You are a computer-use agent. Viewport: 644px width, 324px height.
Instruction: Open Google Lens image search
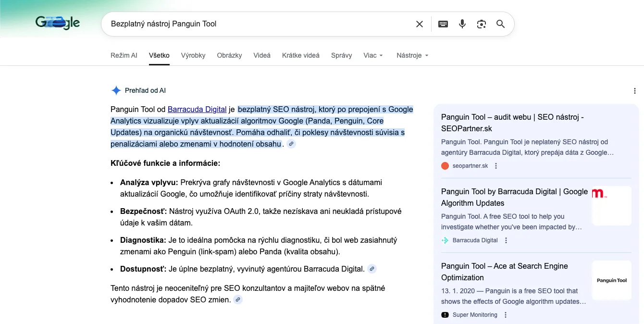pos(482,24)
